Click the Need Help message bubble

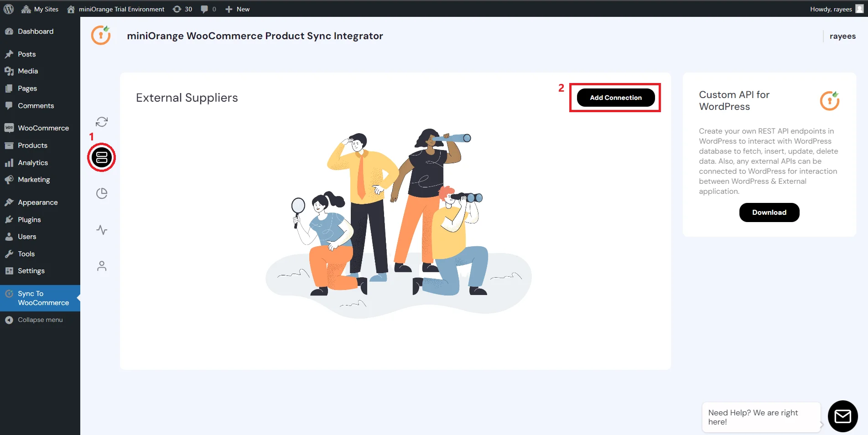coord(761,417)
